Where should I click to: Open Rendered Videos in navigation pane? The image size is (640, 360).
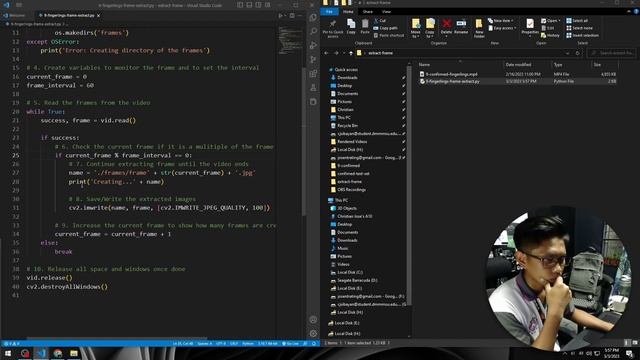pyautogui.click(x=352, y=142)
